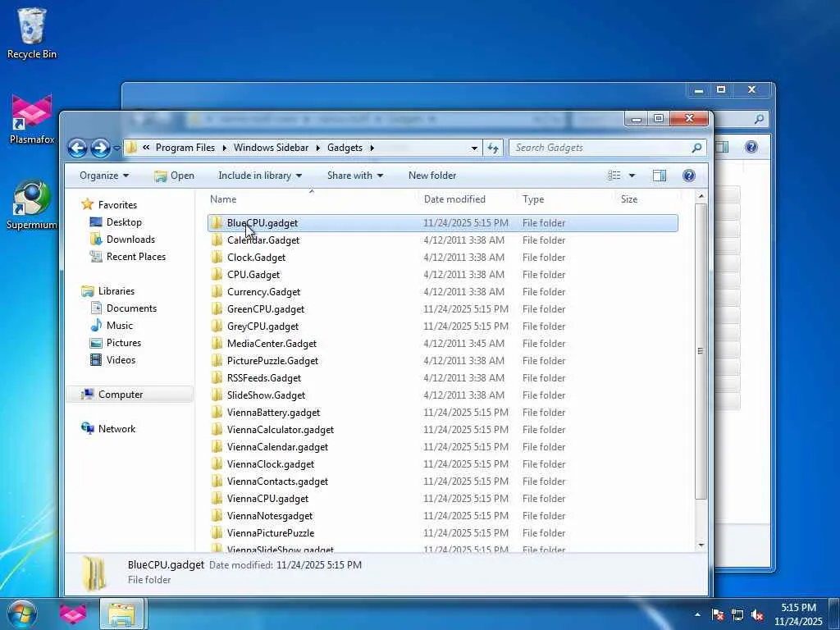Open the Windows Start menu

22,614
